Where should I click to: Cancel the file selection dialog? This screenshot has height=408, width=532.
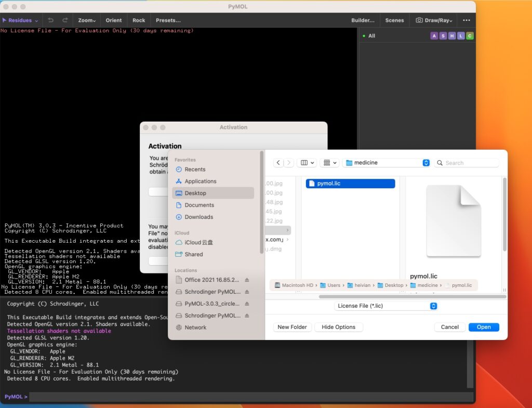(449, 327)
